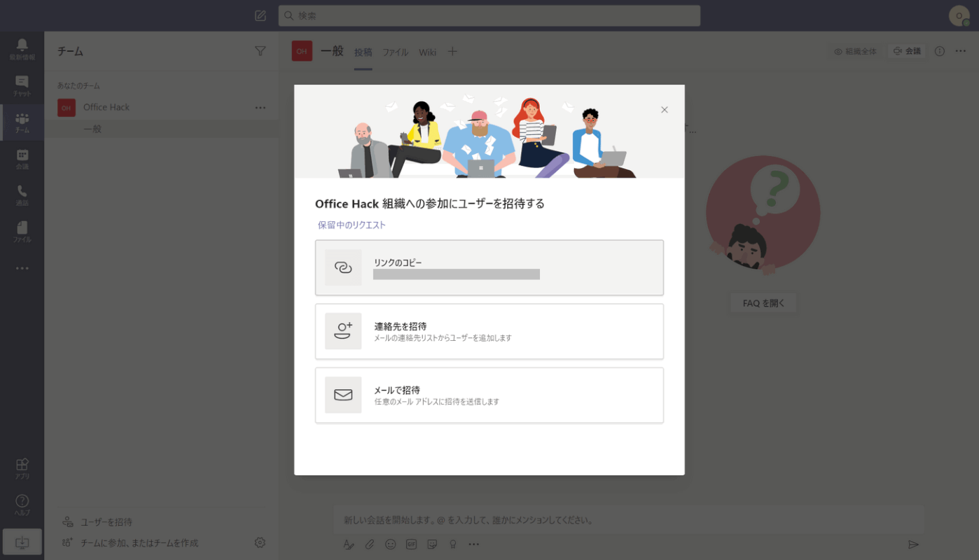Open Help in the left rail

pyautogui.click(x=22, y=505)
